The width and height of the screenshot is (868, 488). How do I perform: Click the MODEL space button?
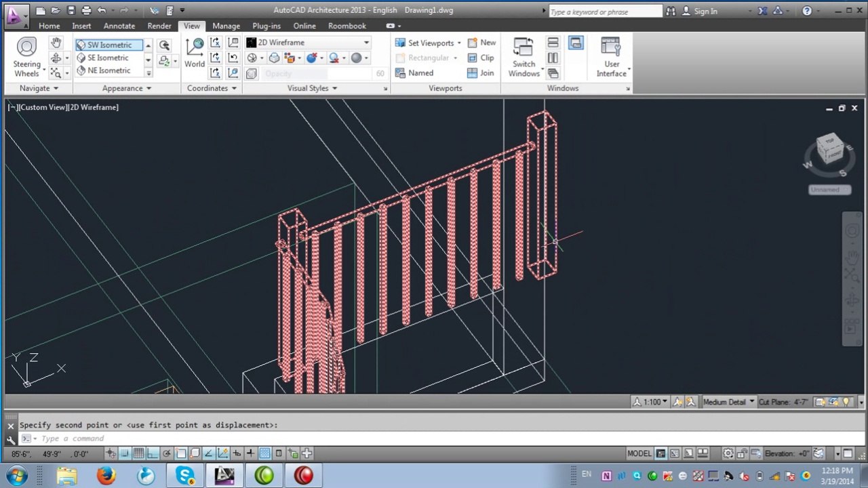click(x=639, y=453)
